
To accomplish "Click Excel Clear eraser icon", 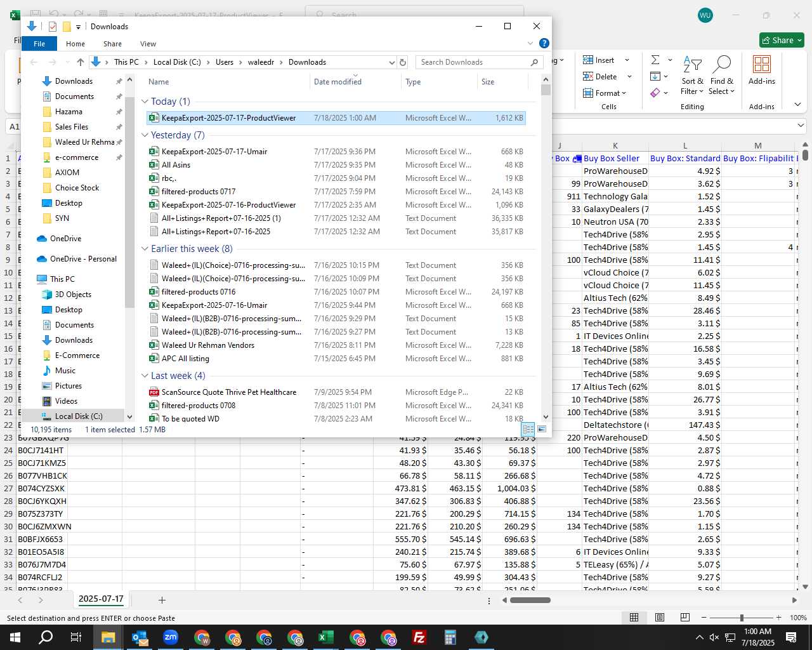I will click(x=655, y=93).
